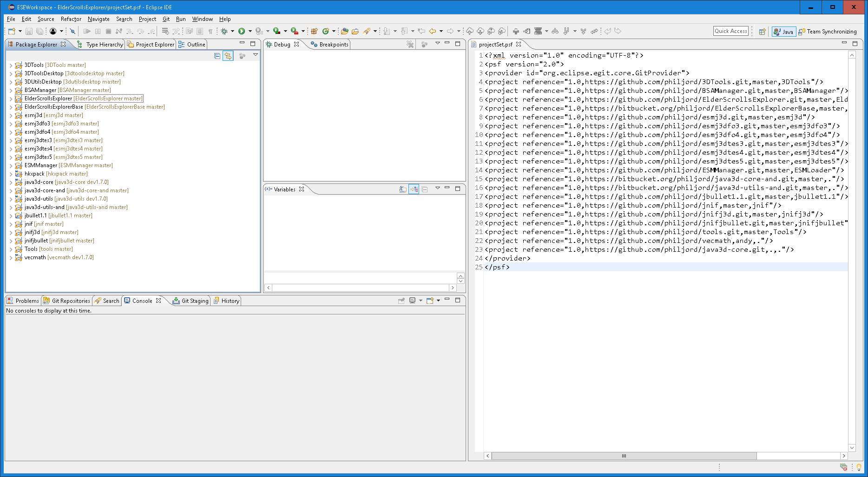The image size is (868, 477).
Task: Click Skip All Breakpoints icon
Action: 72,31
